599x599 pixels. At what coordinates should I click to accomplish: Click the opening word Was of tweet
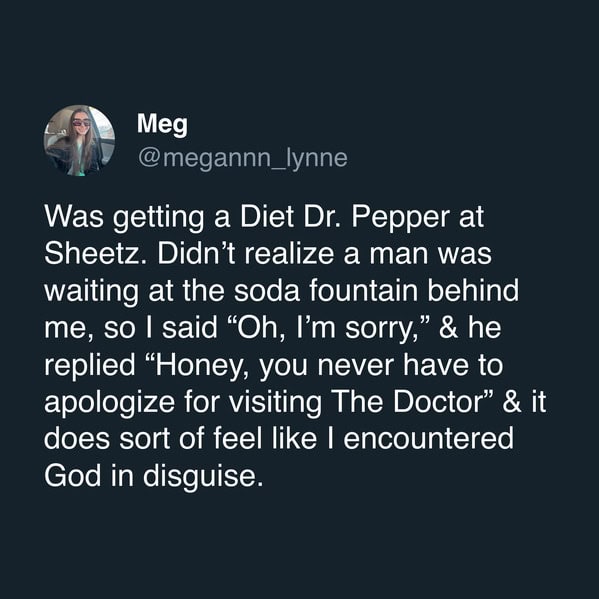pos(74,216)
